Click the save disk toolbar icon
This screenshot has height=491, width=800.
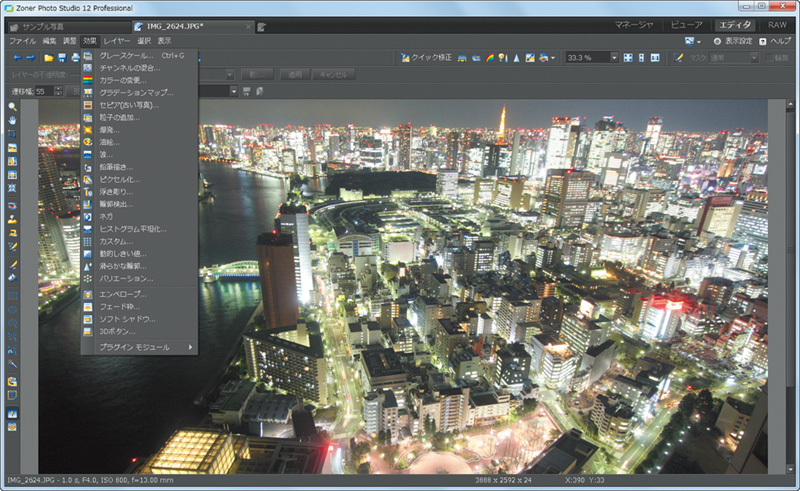tap(62, 58)
